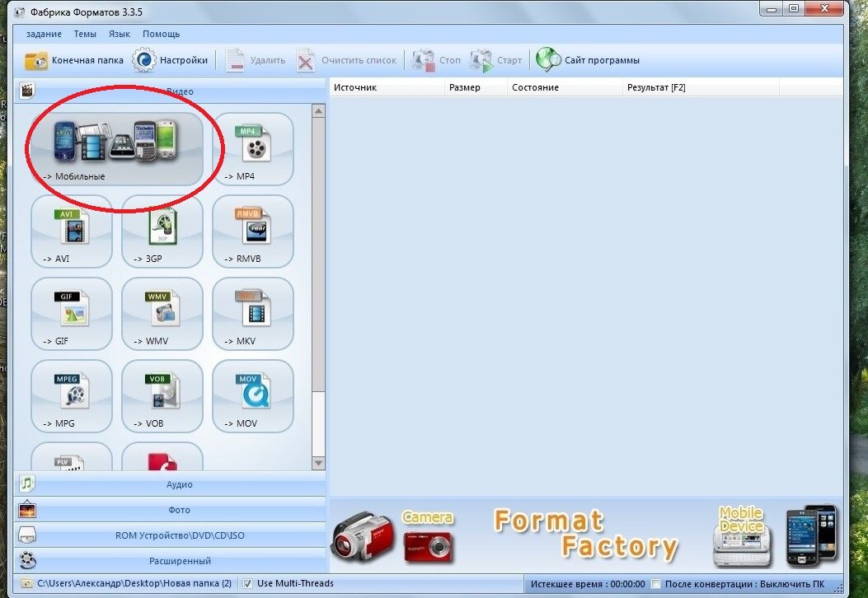Open the Язык menu
This screenshot has width=868, height=598.
119,34
